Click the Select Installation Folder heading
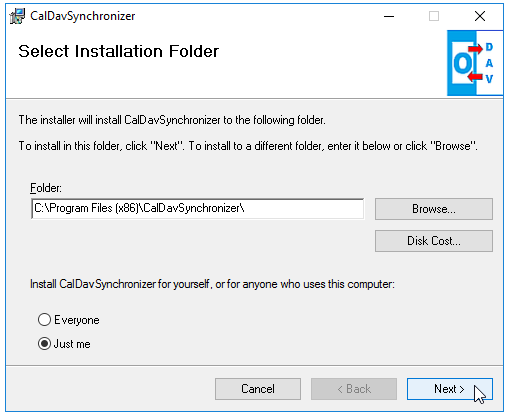507x415 pixels. pyautogui.click(x=119, y=51)
